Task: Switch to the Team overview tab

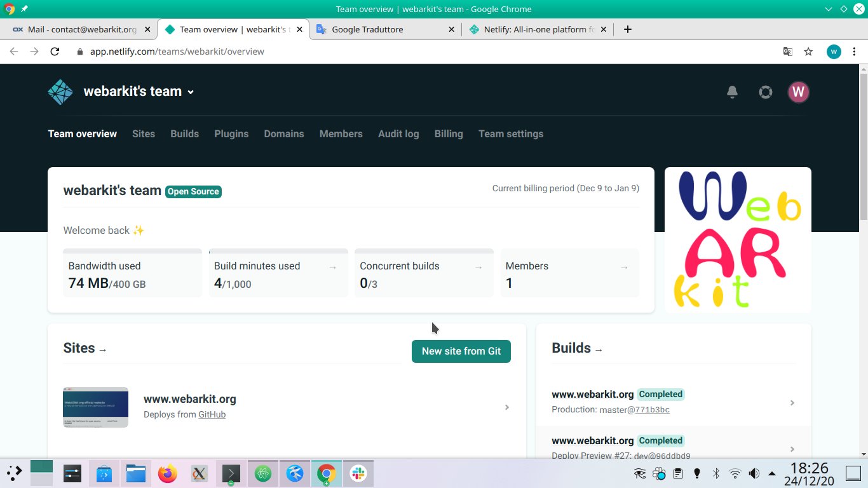Action: coord(83,134)
